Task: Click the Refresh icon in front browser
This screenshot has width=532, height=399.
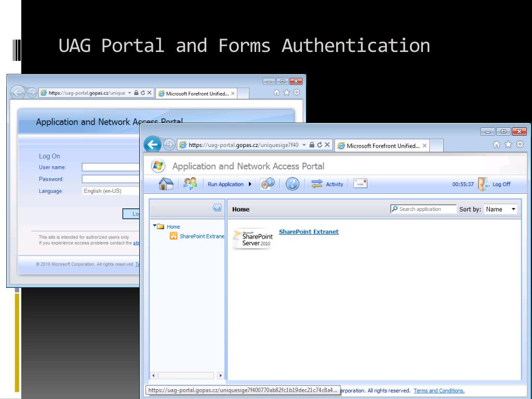Action: coord(320,145)
